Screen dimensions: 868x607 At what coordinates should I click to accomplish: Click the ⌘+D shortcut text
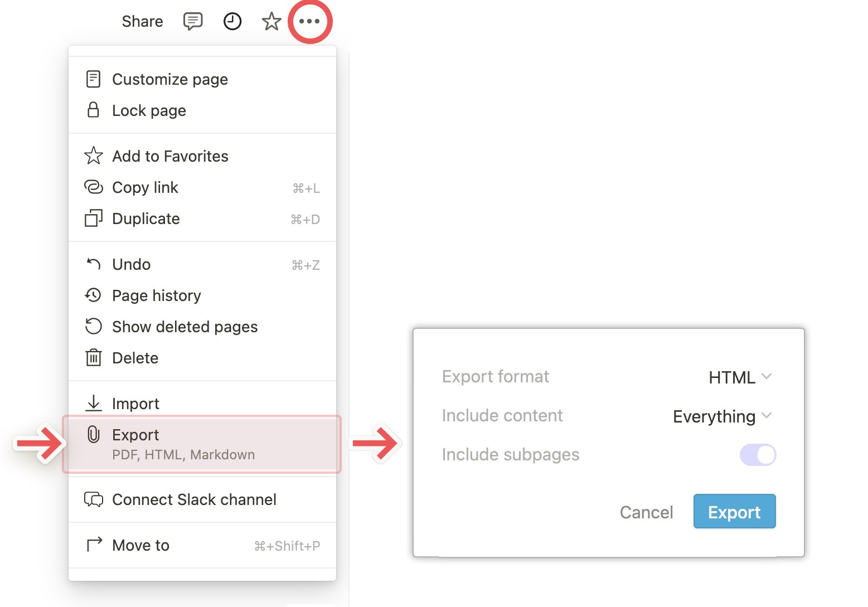[x=306, y=220]
